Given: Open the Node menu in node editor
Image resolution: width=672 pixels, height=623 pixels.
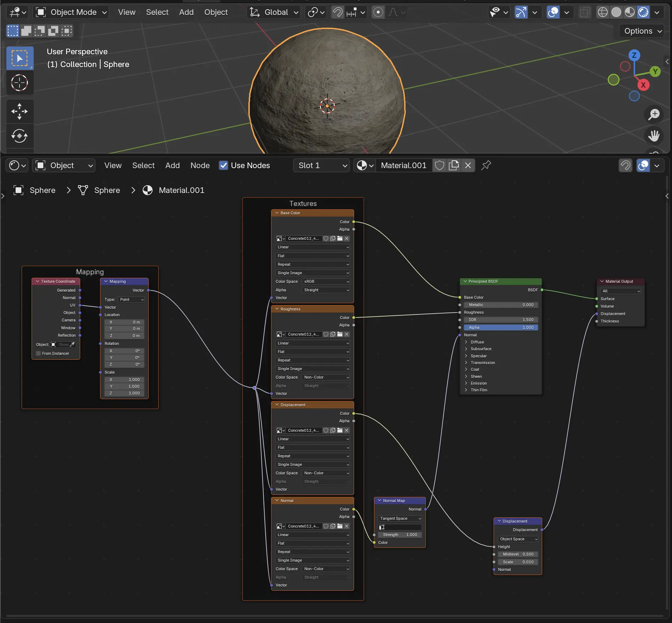Looking at the screenshot, I should [x=200, y=165].
